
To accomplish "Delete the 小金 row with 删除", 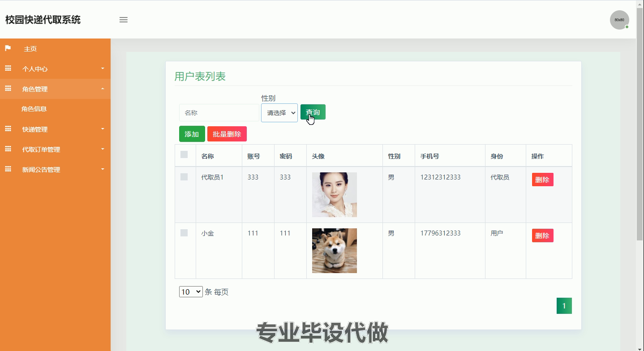I will coord(542,235).
